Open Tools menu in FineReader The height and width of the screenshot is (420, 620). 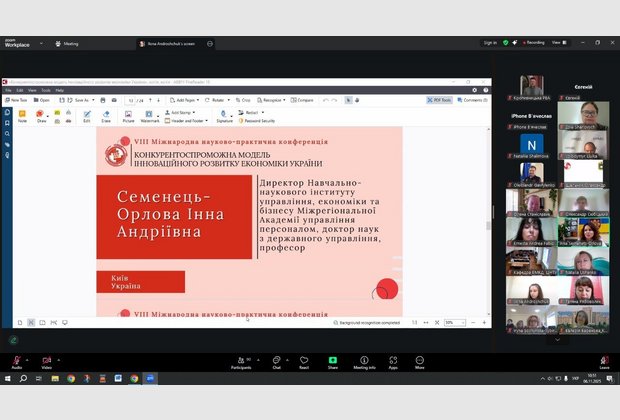(46, 91)
